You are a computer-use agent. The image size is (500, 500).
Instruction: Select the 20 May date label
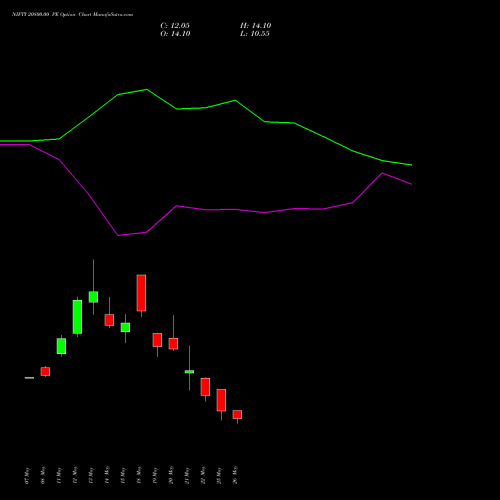tap(171, 476)
